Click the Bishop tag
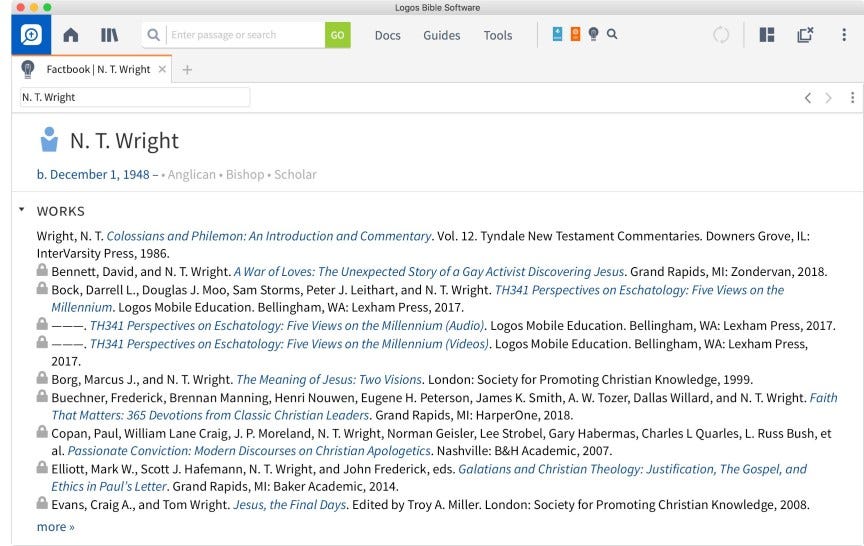Screen dimensions: 864x546 245,175
